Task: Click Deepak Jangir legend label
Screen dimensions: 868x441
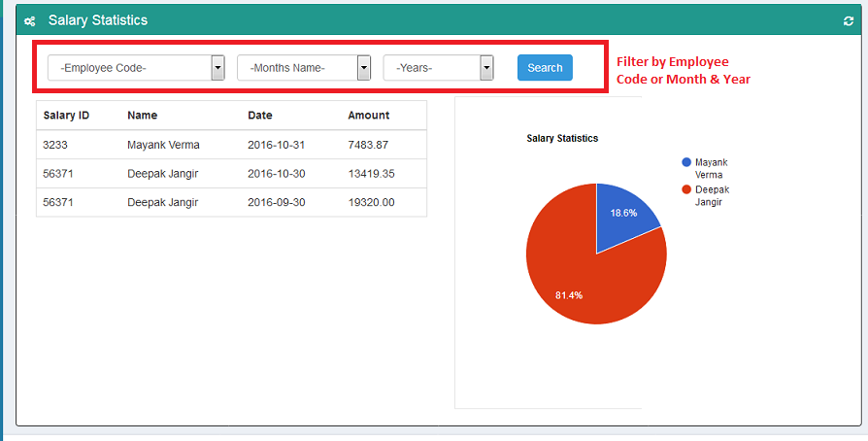Action: pyautogui.click(x=713, y=195)
